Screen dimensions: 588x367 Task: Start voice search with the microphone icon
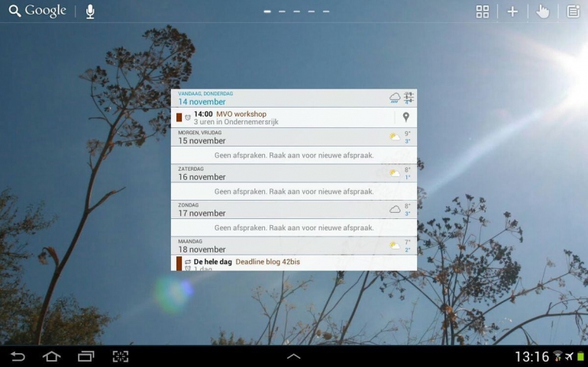[90, 11]
